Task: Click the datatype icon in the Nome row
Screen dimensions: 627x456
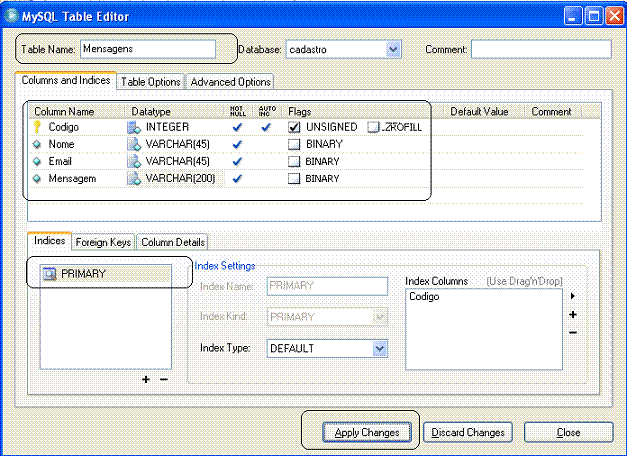Action: tap(134, 144)
